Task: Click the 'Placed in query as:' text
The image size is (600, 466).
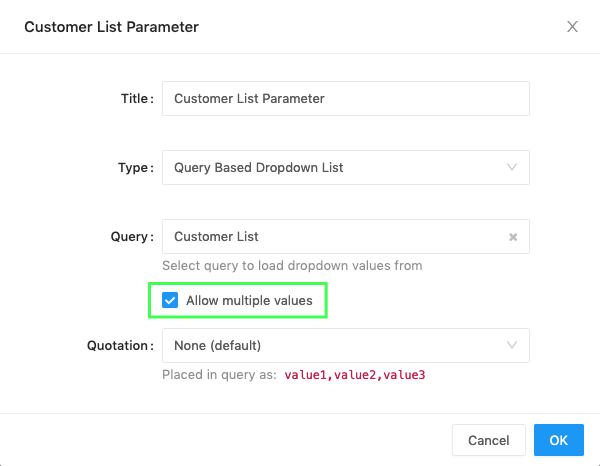Action: [219, 375]
